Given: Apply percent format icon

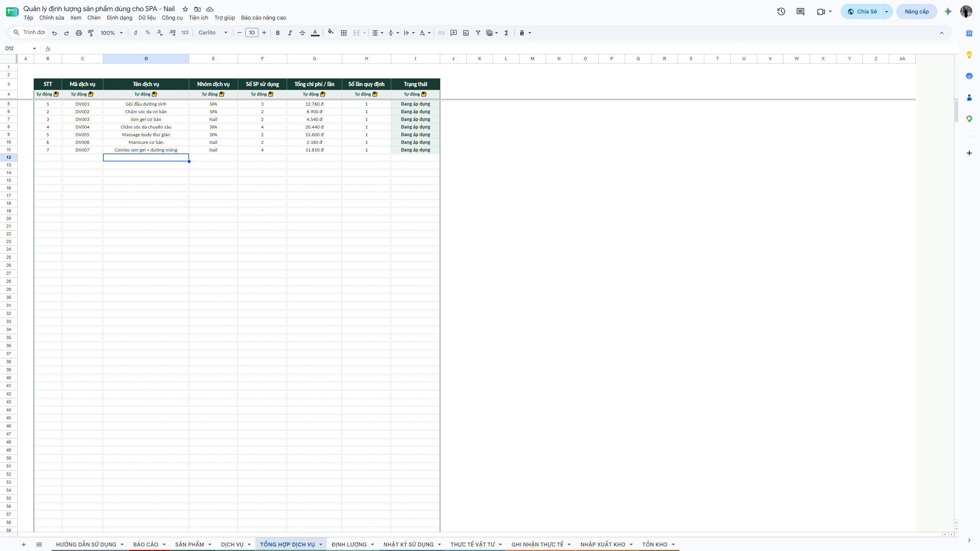Looking at the screenshot, I should click(x=148, y=33).
